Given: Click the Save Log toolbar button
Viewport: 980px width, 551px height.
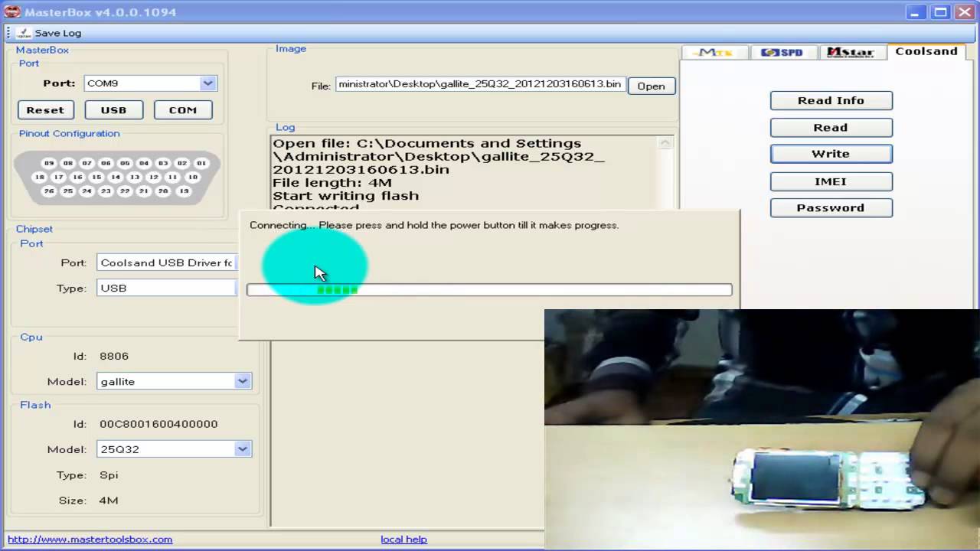Looking at the screenshot, I should 48,33.
